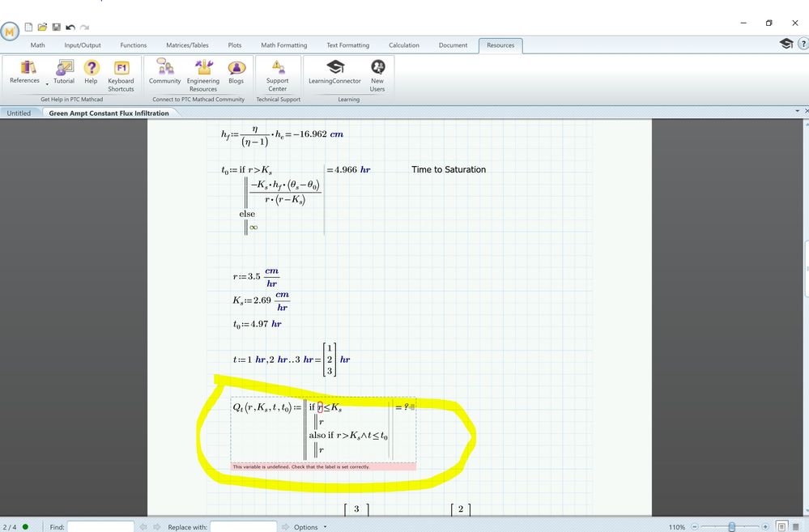Open the Find Options dropdown
This screenshot has width=809, height=532.
(x=310, y=527)
